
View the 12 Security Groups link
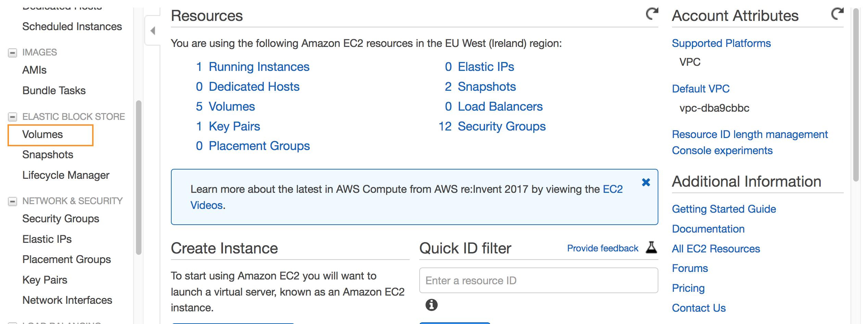tap(492, 126)
